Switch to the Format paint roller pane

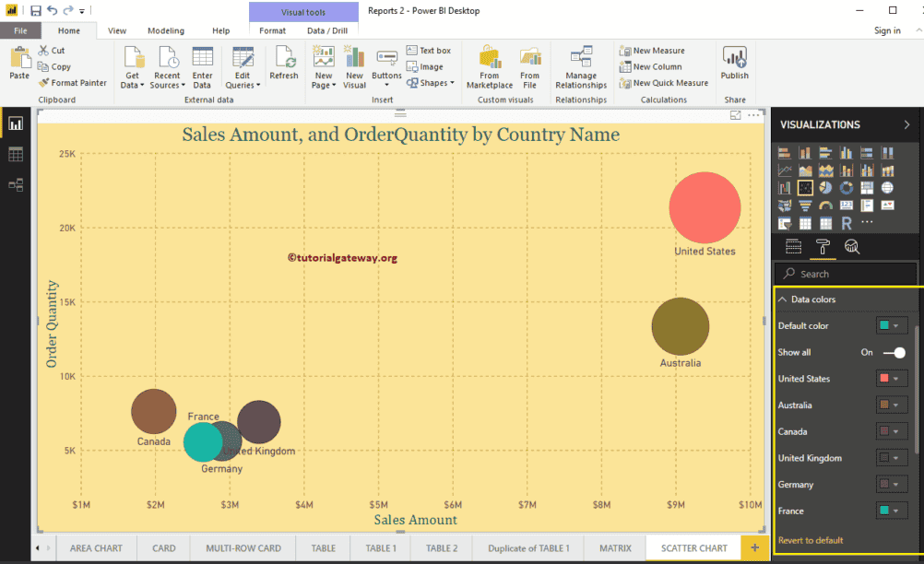pos(822,246)
